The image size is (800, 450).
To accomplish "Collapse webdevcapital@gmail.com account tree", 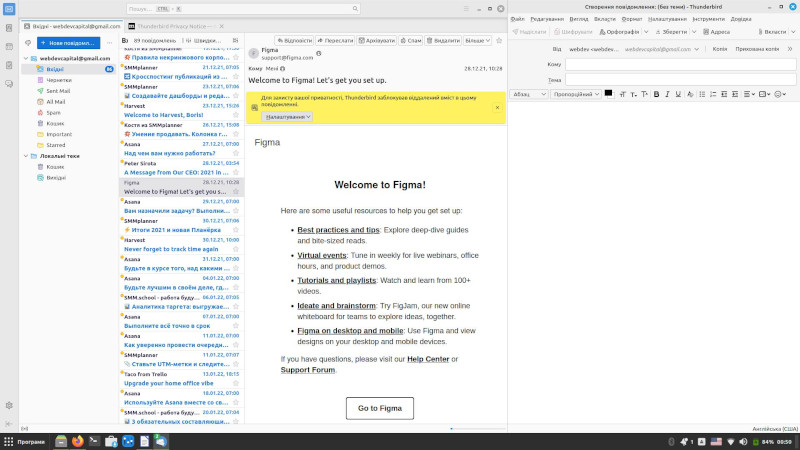I will pos(26,59).
